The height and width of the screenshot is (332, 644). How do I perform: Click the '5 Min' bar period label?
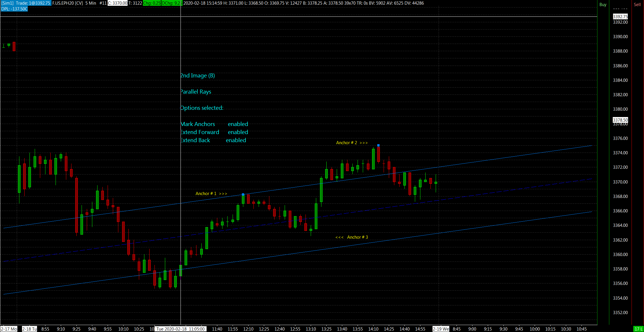(x=91, y=3)
